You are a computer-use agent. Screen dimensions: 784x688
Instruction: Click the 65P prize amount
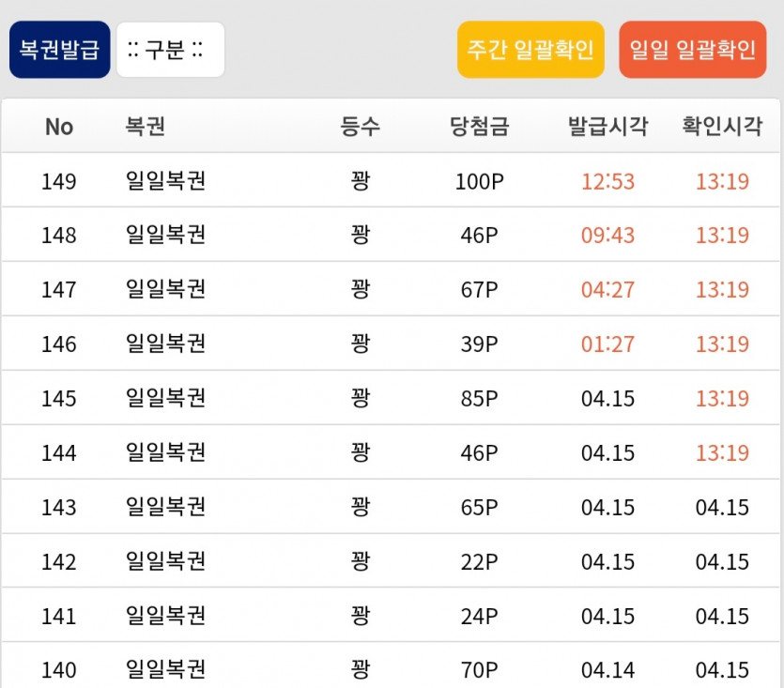[480, 508]
